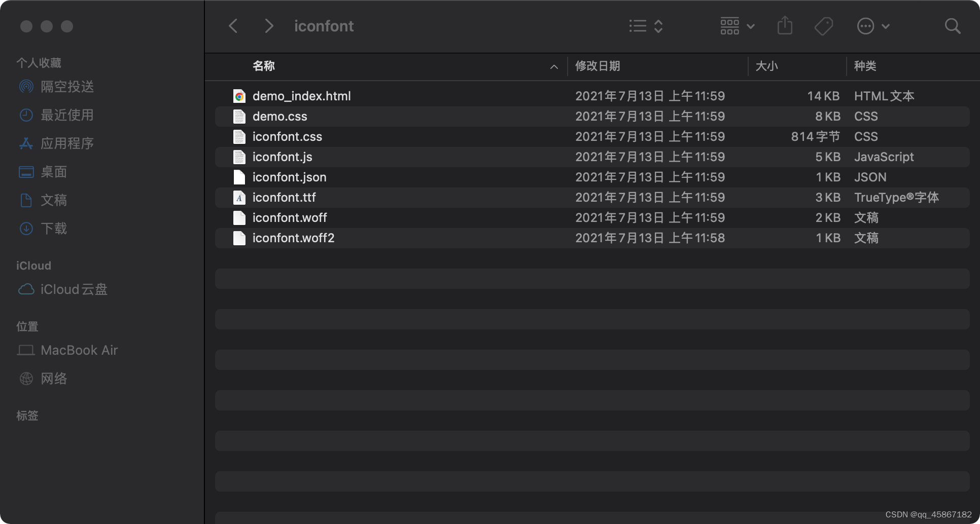Select the 文稿 (Documents) sidebar entry
Viewport: 980px width, 524px height.
click(x=54, y=200)
